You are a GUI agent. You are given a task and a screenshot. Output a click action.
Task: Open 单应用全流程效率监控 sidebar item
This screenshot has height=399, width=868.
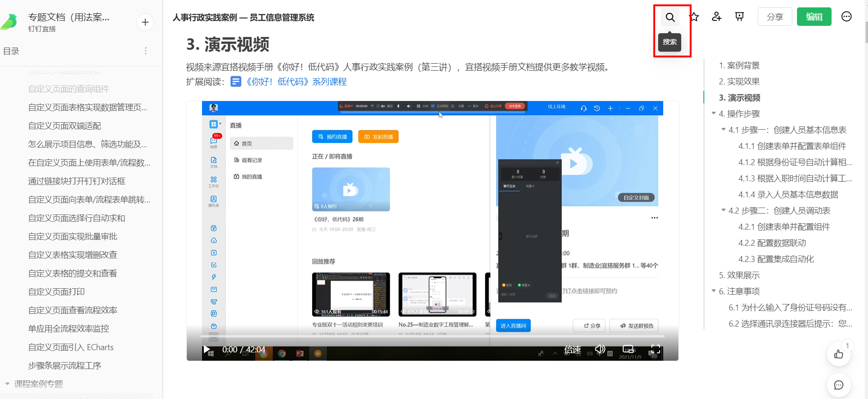tap(68, 329)
